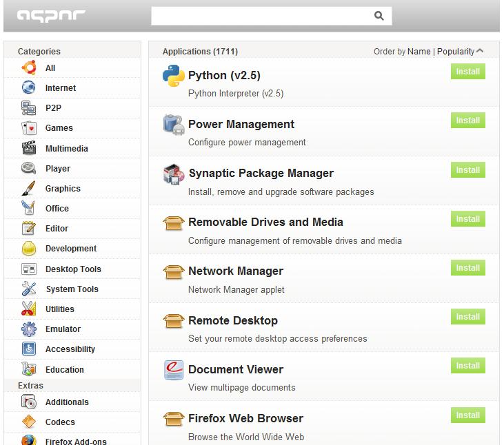504x445 pixels.
Task: Click the wheelchair Accessibility icon
Action: pyautogui.click(x=29, y=349)
